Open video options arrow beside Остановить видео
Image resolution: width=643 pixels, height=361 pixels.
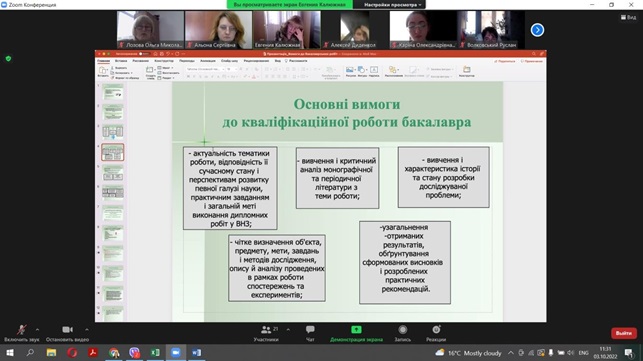(x=87, y=329)
